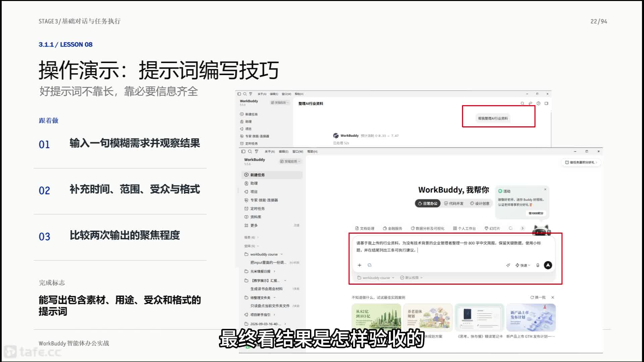Click the microphone voice input icon
Viewport: 644px width, 362px height.
(x=538, y=265)
